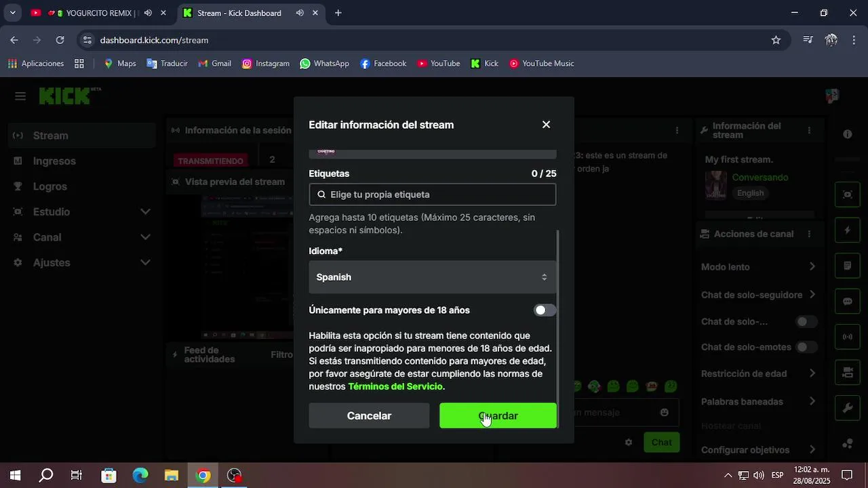Click the English language tag
Image resolution: width=868 pixels, height=488 pixels.
750,193
